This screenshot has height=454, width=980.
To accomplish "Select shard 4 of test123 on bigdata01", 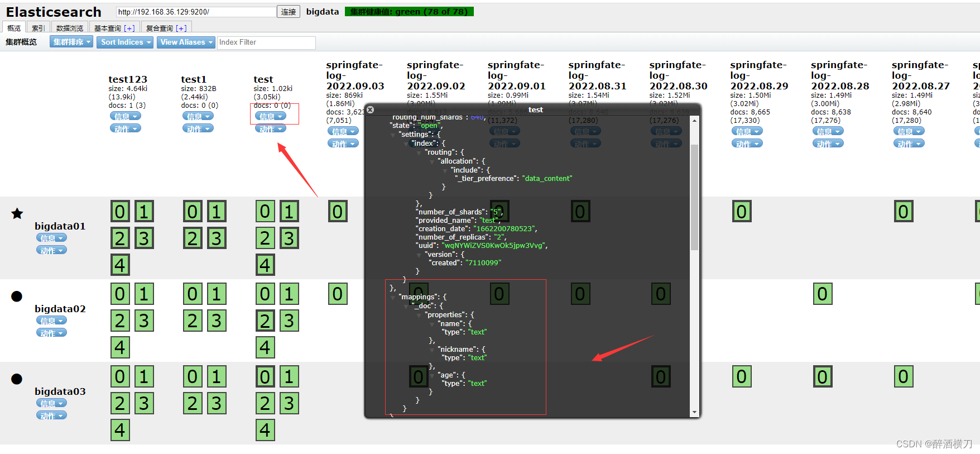I will pos(120,265).
